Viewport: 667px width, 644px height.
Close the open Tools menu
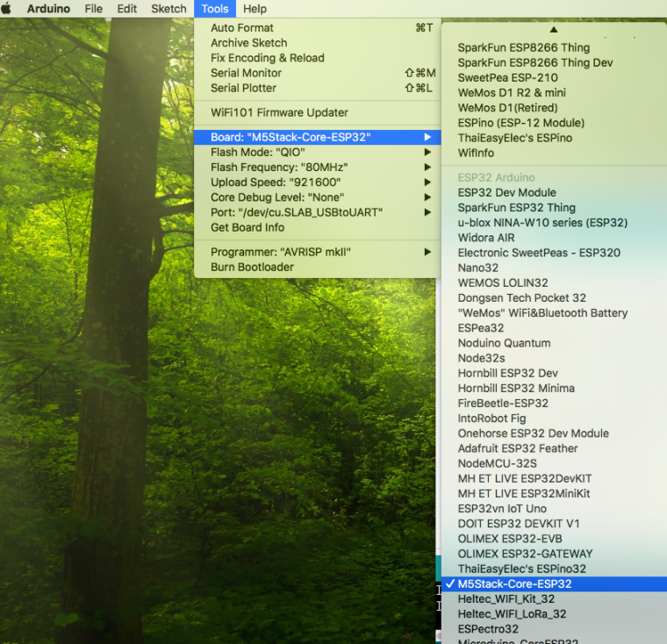tap(215, 9)
